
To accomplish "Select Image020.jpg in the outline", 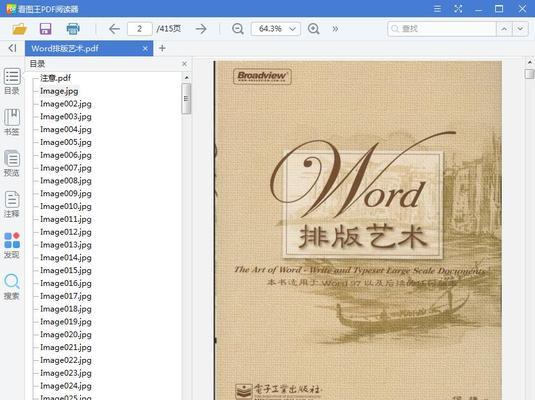I will tap(66, 334).
